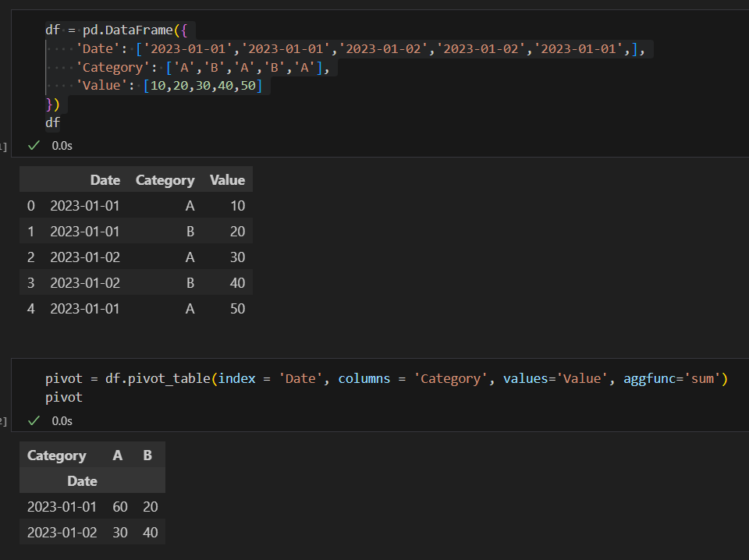The image size is (749, 560).
Task: Click the 2023-01-01 date in row 4
Action: click(x=84, y=309)
